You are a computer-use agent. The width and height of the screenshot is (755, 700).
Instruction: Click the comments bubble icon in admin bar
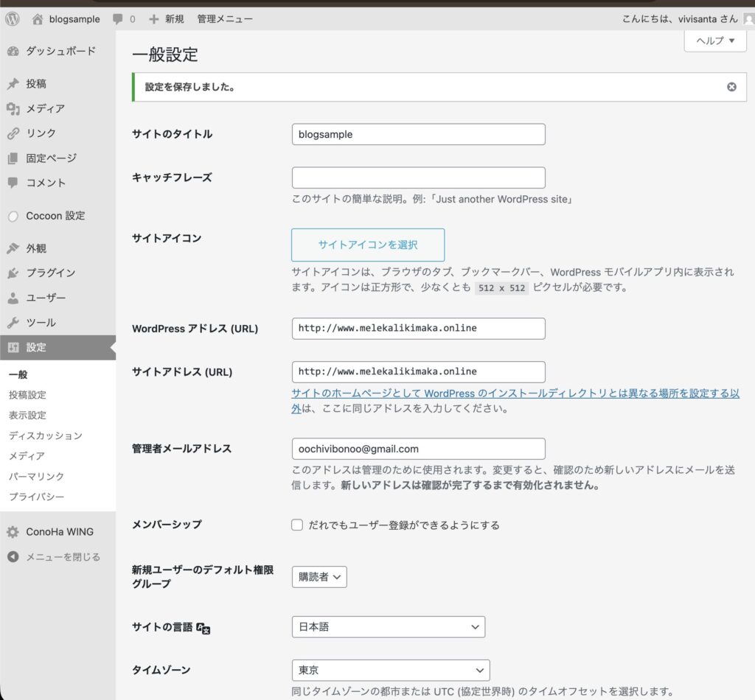[118, 19]
